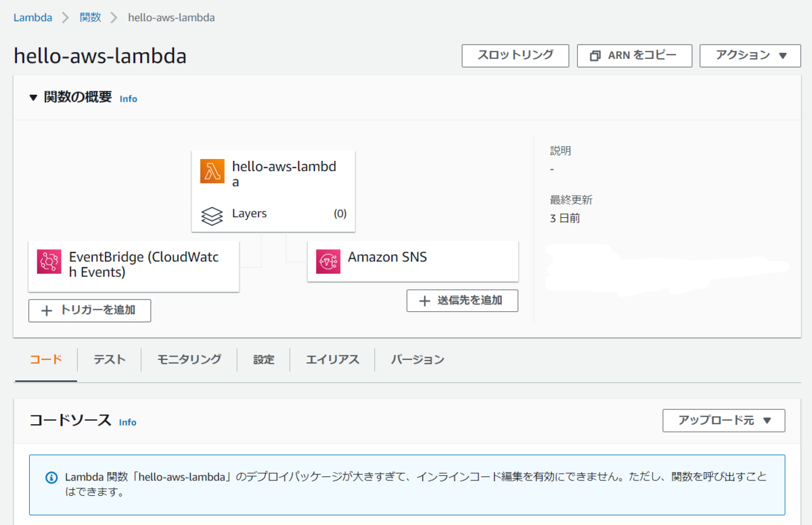Click the EventBridge trigger icon
The image size is (812, 525).
pyautogui.click(x=49, y=261)
